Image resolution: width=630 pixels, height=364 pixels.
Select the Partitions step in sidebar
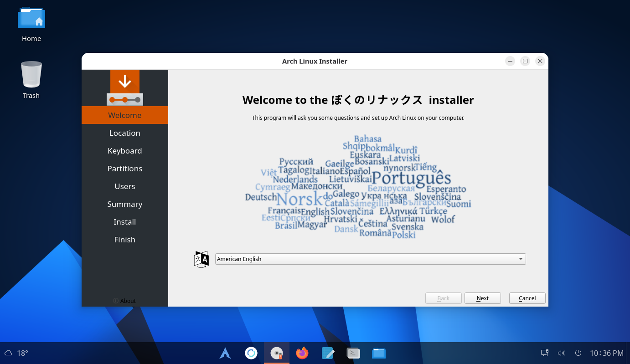tap(125, 169)
